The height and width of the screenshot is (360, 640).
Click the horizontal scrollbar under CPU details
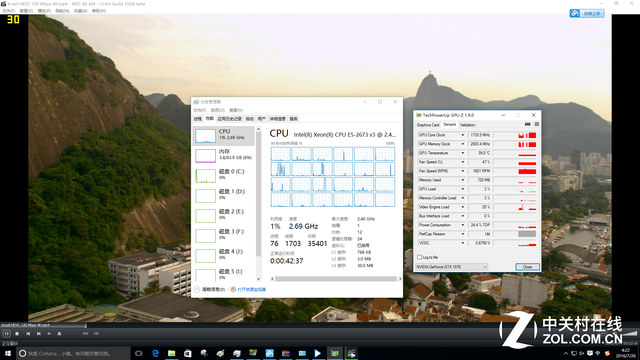coord(336,279)
